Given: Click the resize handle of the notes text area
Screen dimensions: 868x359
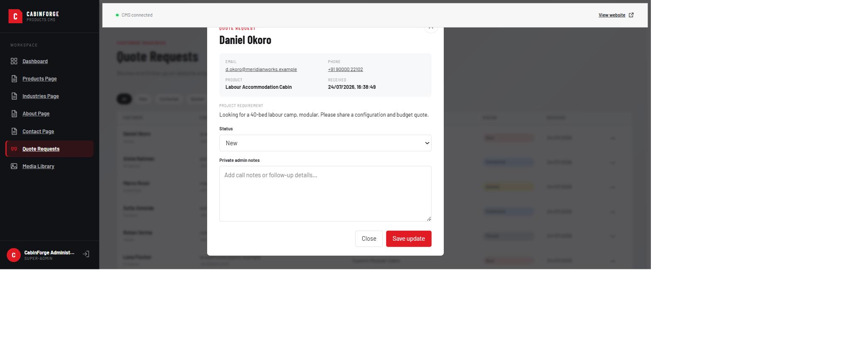Looking at the screenshot, I should pyautogui.click(x=429, y=219).
